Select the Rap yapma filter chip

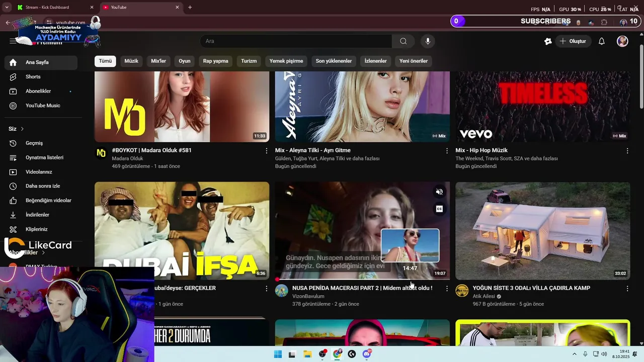click(215, 61)
